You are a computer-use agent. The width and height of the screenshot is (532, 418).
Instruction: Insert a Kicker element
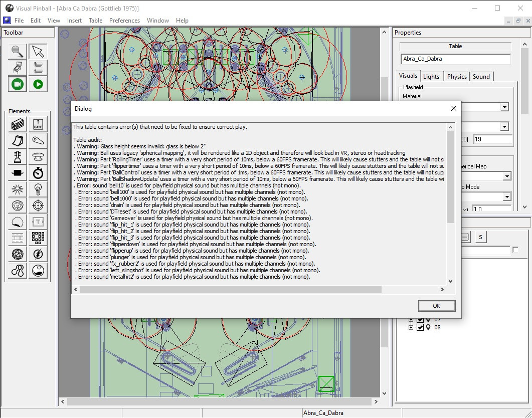[x=18, y=205]
